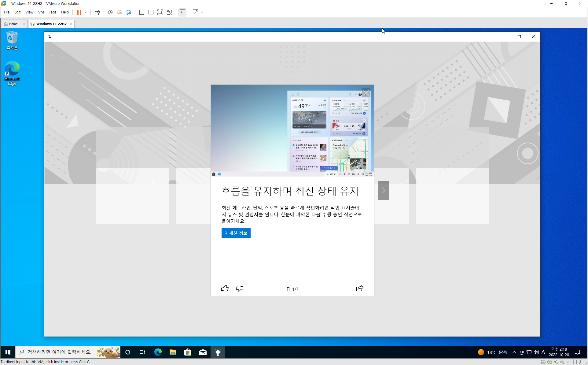
Task: Switch to the Home tab
Action: pos(13,24)
